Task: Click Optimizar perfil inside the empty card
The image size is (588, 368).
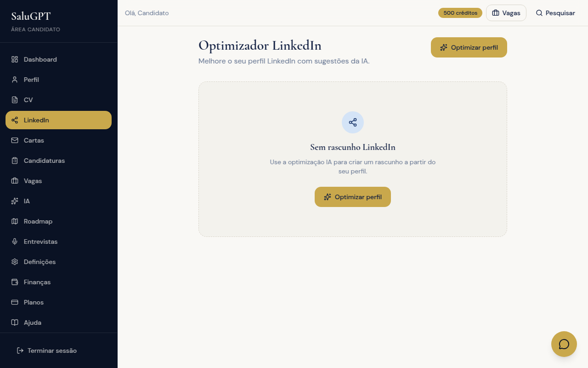Action: point(353,197)
